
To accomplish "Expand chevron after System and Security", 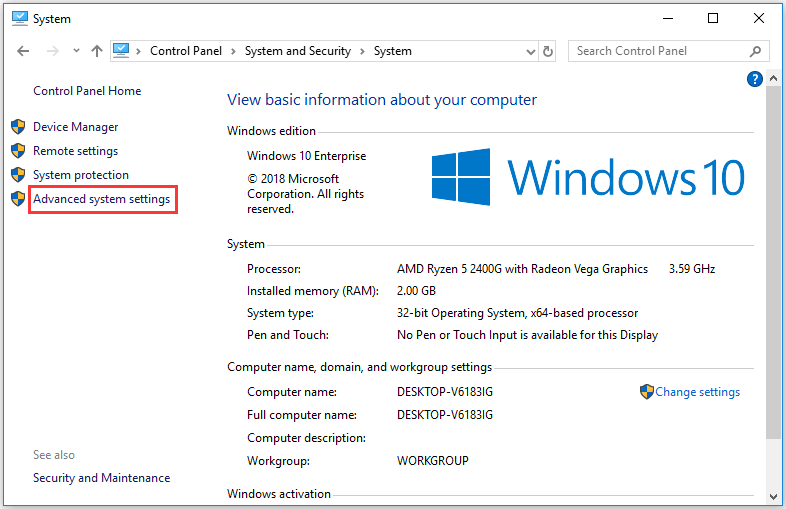I will [x=362, y=51].
